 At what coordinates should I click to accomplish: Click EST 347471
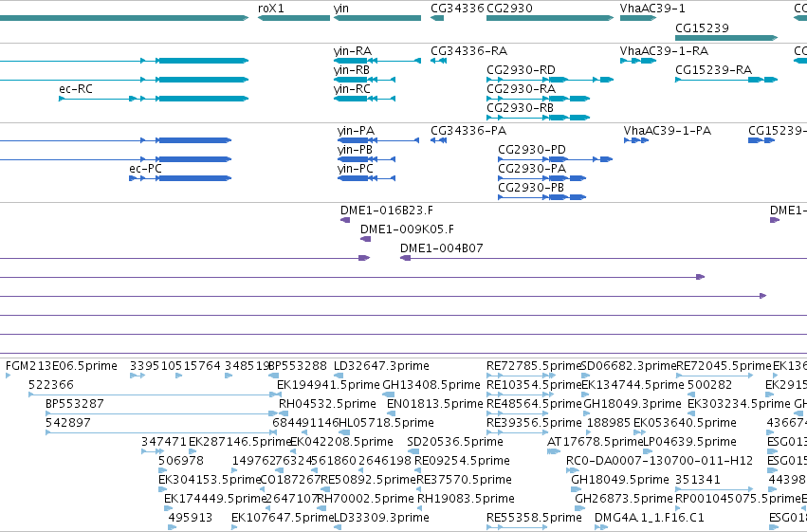(153, 451)
